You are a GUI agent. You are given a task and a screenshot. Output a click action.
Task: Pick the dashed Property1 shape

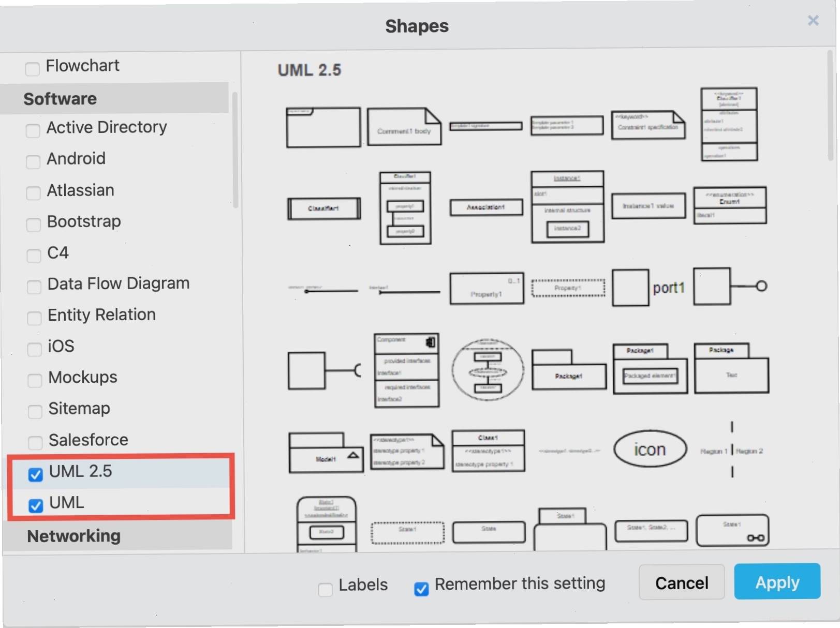click(568, 288)
